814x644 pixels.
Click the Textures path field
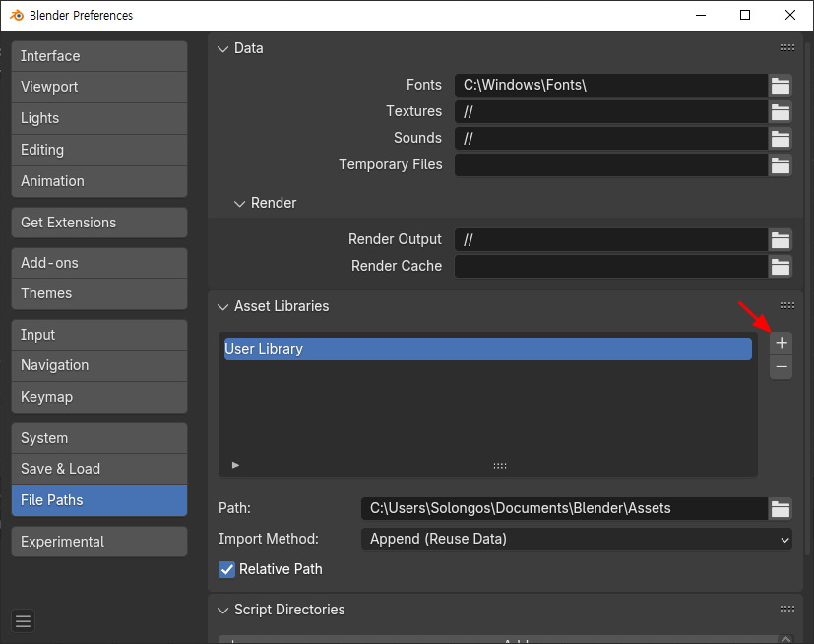point(611,111)
